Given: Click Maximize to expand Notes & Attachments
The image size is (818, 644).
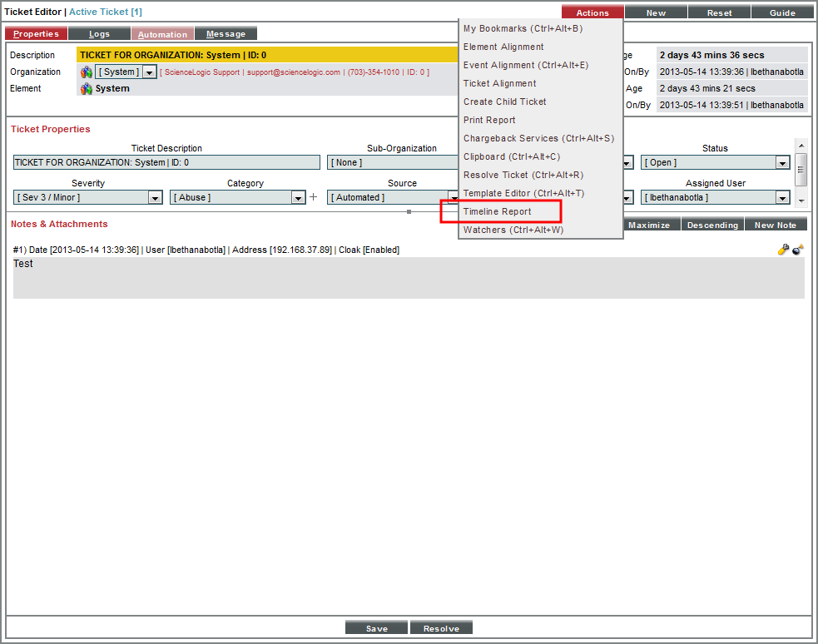Looking at the screenshot, I should (x=652, y=224).
